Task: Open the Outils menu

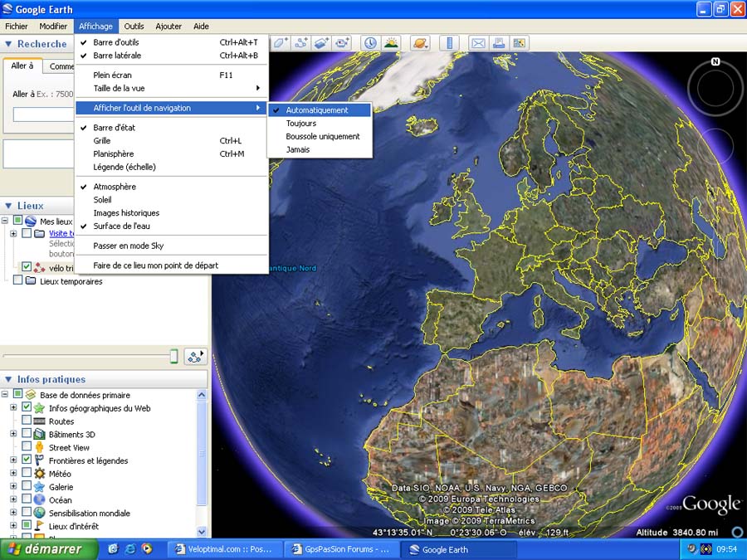Action: (x=134, y=27)
